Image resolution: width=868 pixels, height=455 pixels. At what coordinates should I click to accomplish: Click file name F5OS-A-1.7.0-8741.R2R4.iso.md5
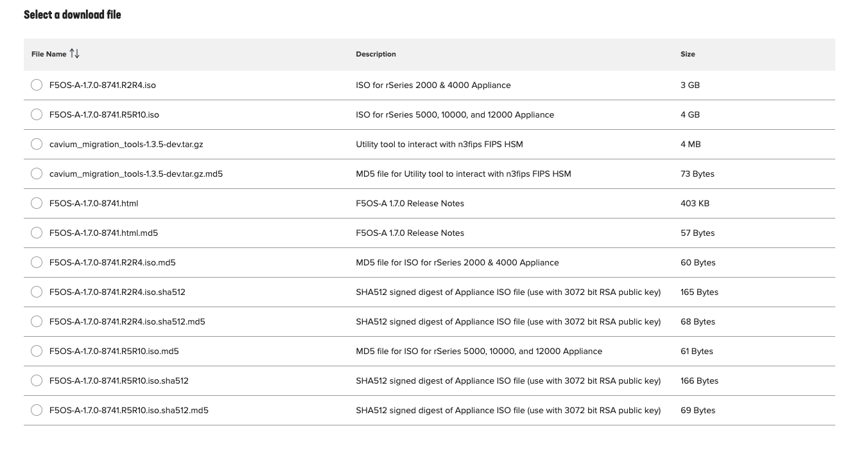112,262
